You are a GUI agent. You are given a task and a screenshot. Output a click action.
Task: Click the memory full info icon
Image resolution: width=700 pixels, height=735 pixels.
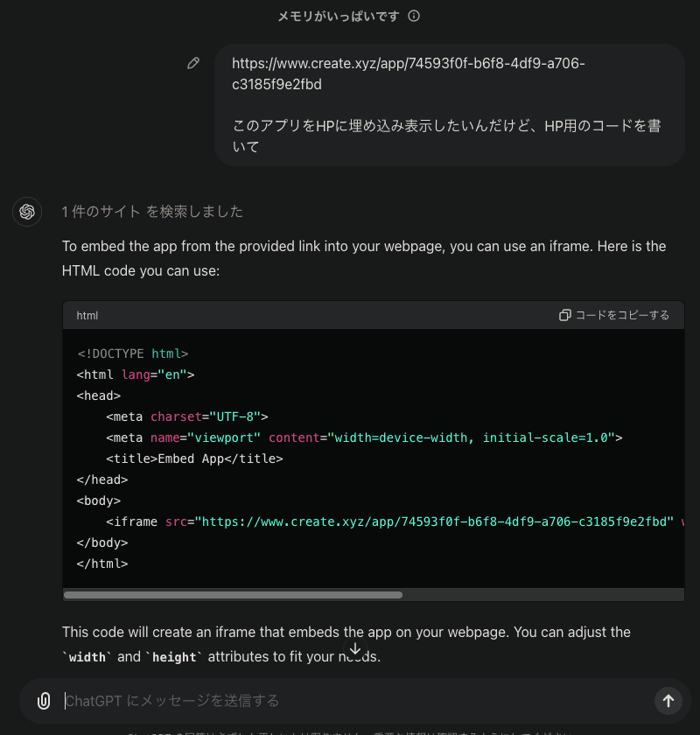(x=414, y=16)
